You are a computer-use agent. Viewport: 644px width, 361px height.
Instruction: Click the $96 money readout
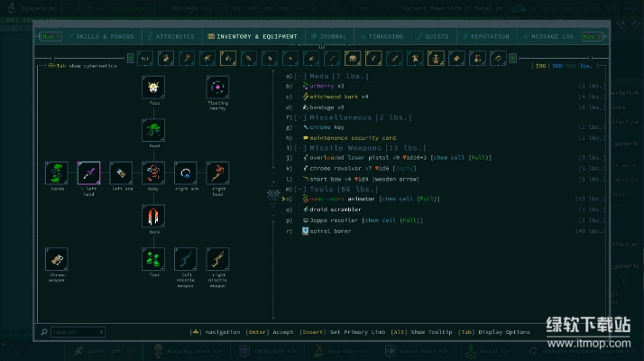[540, 66]
